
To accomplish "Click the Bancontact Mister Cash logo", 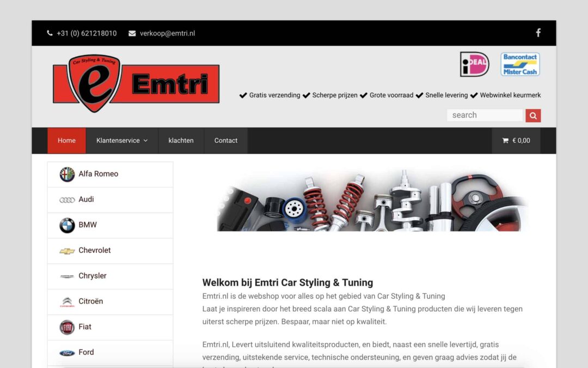I will pyautogui.click(x=520, y=64).
